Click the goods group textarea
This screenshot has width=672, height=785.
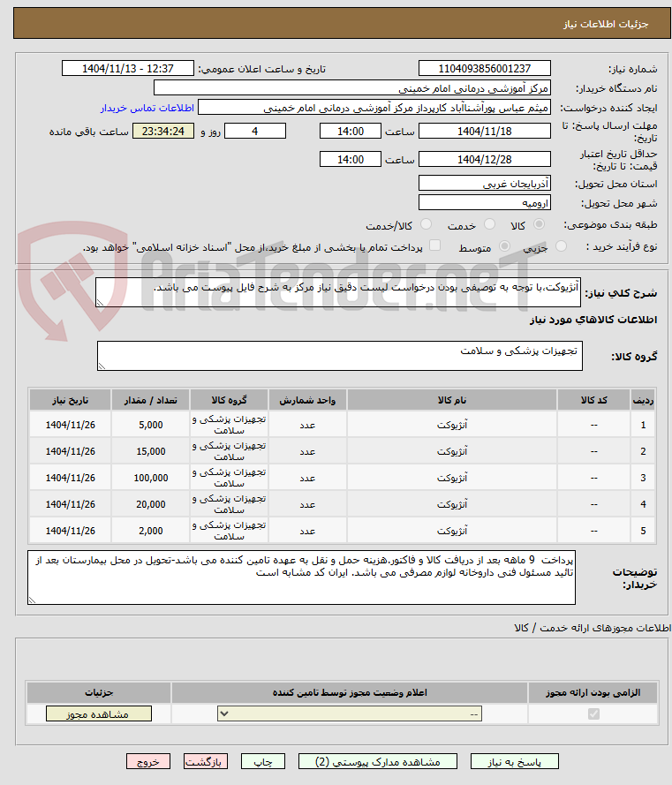click(339, 356)
